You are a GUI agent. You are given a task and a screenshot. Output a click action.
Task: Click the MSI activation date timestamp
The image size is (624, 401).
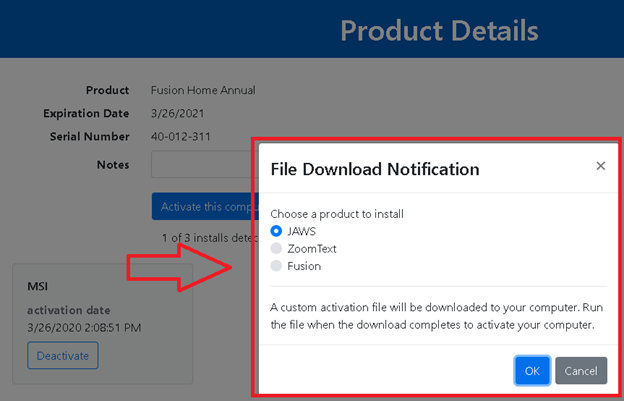[84, 327]
